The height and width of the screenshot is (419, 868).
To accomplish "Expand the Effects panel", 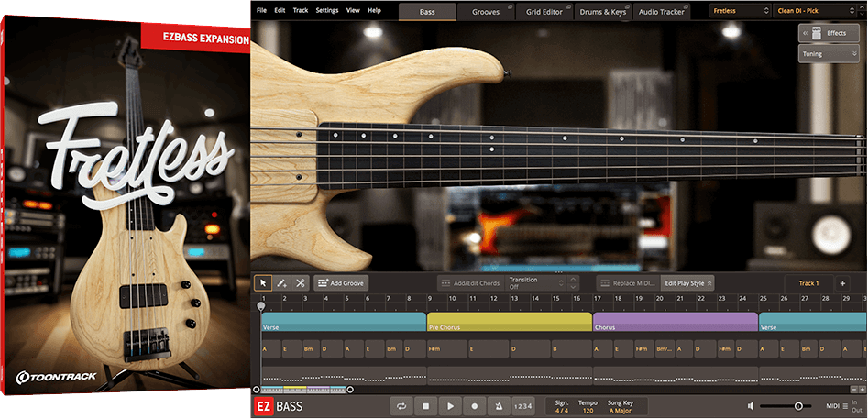I will tap(829, 33).
